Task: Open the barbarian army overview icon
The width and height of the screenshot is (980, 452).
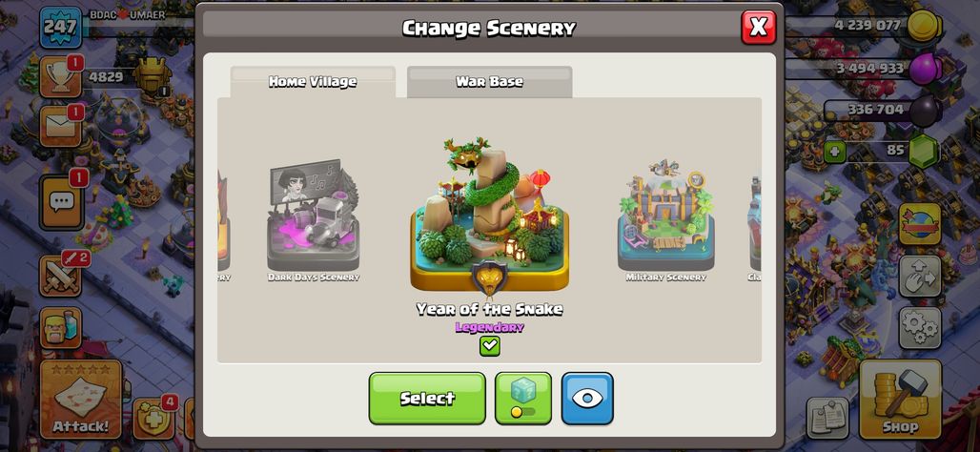Action: (61, 328)
